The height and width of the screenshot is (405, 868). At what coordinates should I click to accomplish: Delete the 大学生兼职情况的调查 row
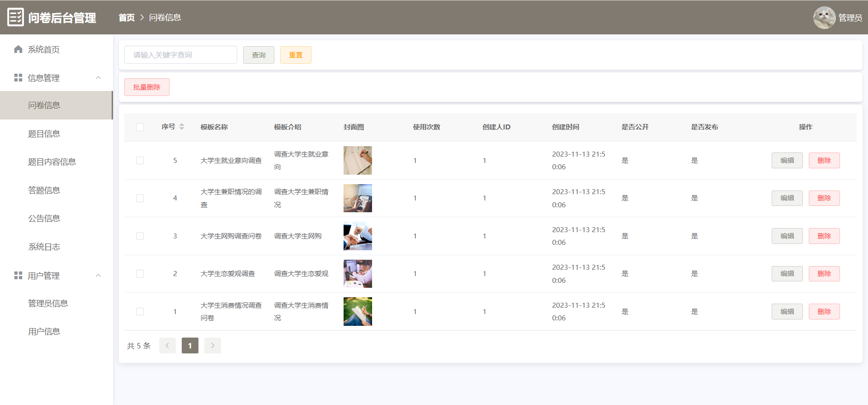coord(824,198)
